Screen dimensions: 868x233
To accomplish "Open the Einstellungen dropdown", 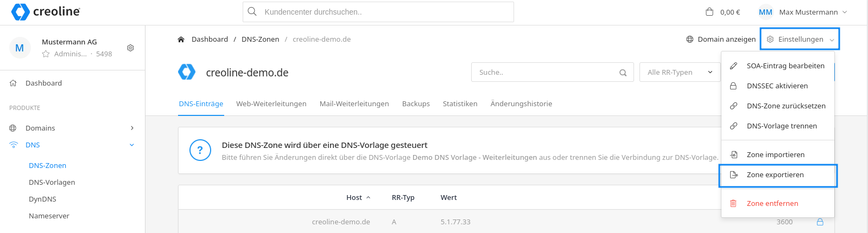I will (x=800, y=39).
